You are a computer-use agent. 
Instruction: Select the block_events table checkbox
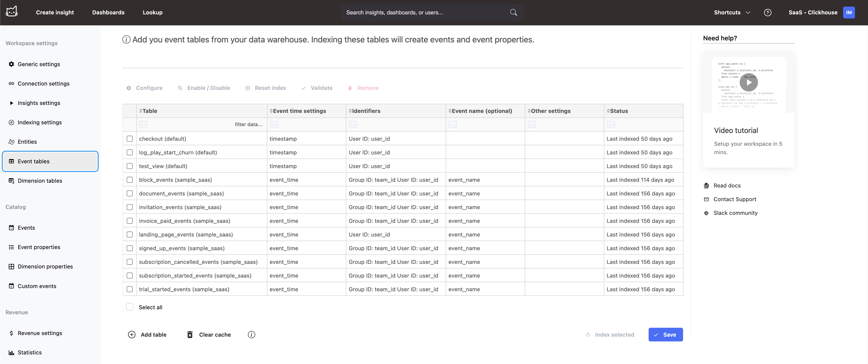coord(130,180)
